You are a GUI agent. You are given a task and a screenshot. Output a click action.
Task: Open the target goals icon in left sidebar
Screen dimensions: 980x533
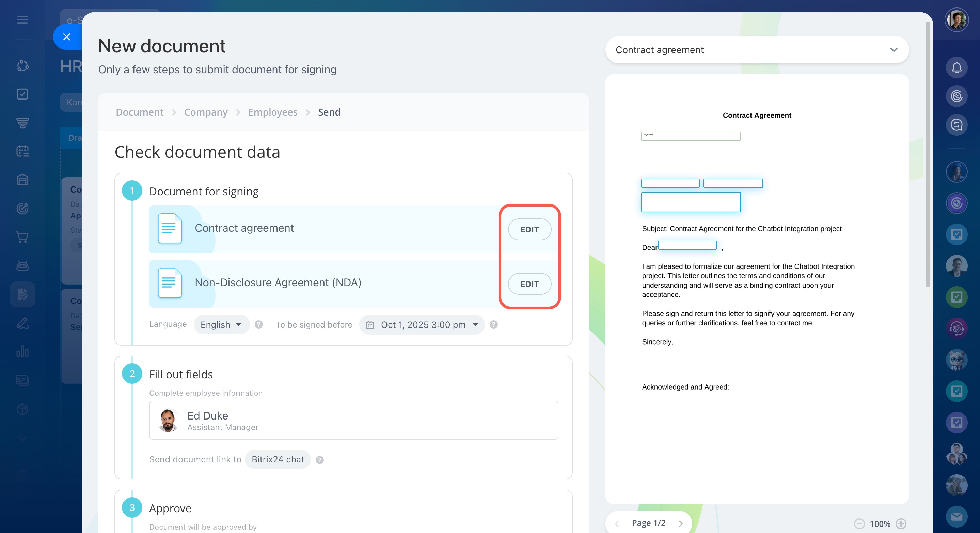click(x=22, y=209)
